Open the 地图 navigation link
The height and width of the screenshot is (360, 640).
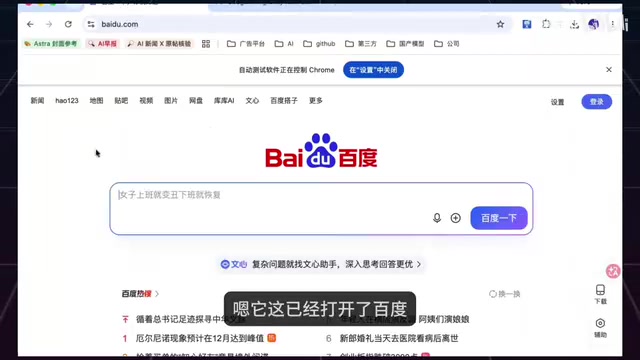tap(96, 101)
